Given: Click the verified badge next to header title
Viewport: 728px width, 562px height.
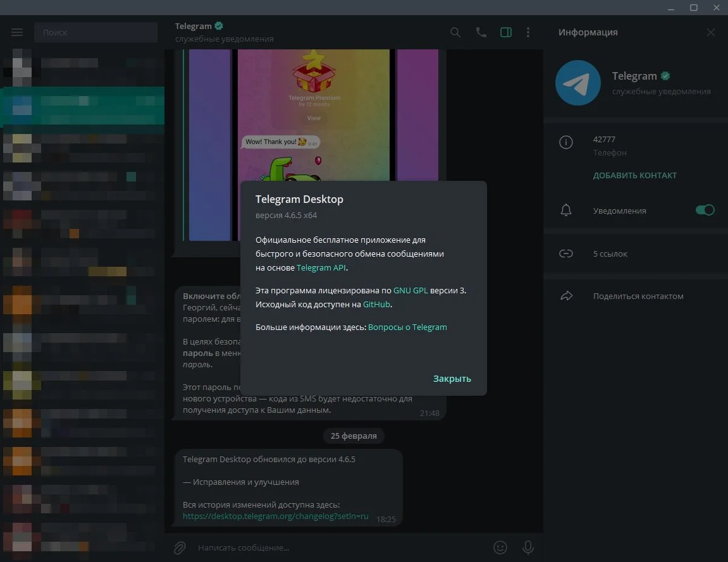Looking at the screenshot, I should [x=219, y=26].
